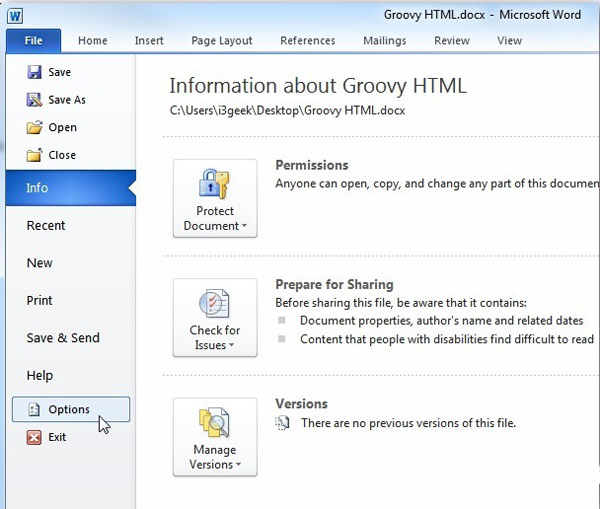Click the 'Information about Groovy HTML' heading

tap(318, 86)
